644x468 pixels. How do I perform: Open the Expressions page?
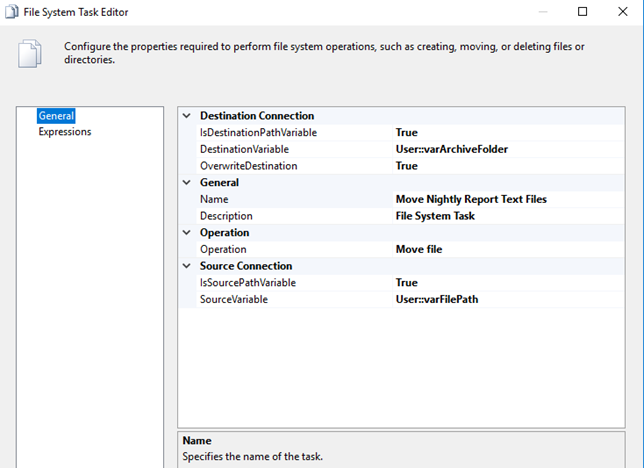pos(64,132)
